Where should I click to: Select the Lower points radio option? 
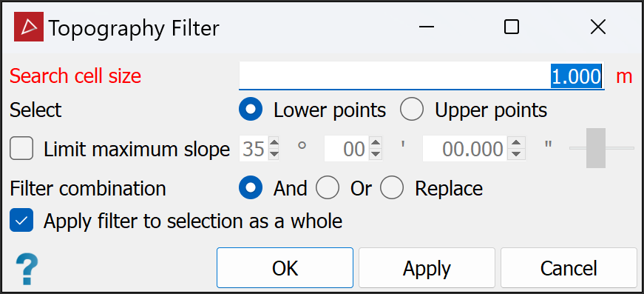pyautogui.click(x=250, y=110)
